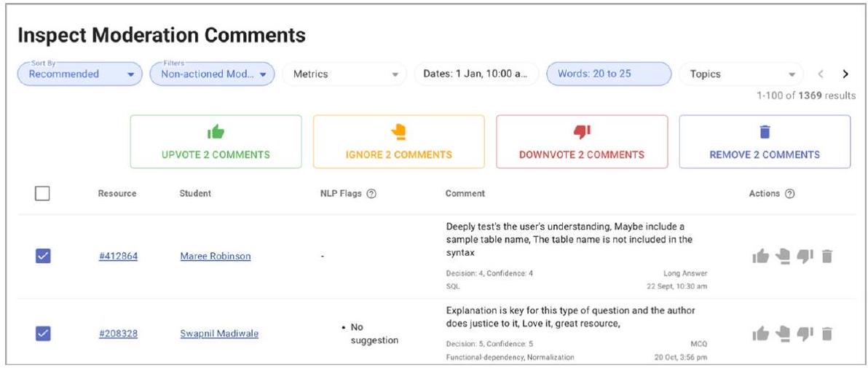Ignore the Maree Robinson comment via hand icon
The image size is (868, 368).
783,256
